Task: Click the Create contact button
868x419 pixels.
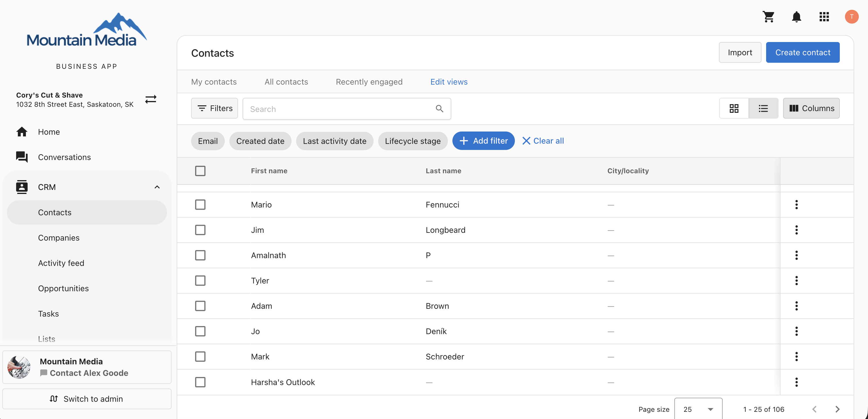Action: 803,52
